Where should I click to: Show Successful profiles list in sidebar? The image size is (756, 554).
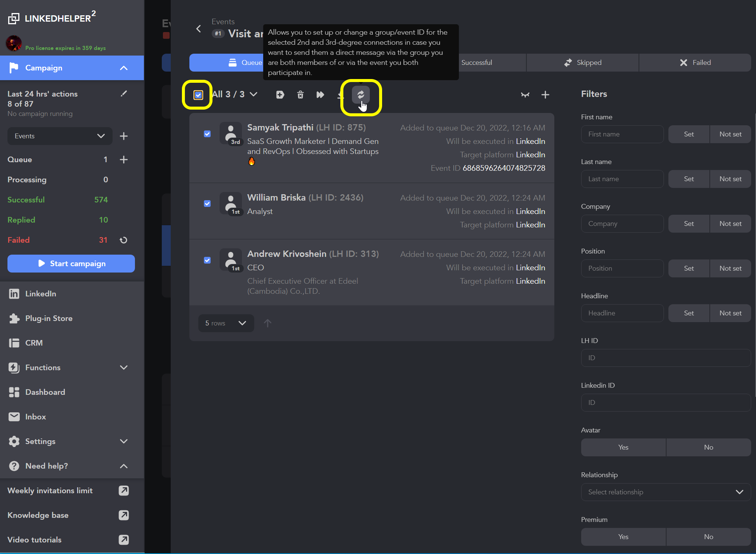point(58,200)
